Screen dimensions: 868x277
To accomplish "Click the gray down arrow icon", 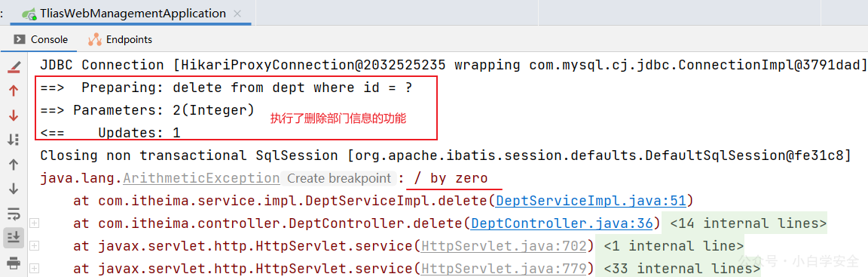I will 14,189.
